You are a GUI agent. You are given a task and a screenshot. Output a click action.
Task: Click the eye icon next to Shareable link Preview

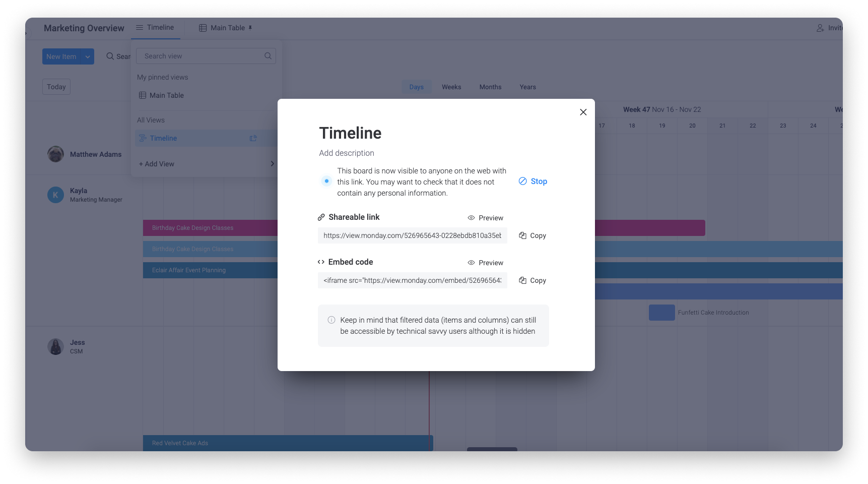472,218
